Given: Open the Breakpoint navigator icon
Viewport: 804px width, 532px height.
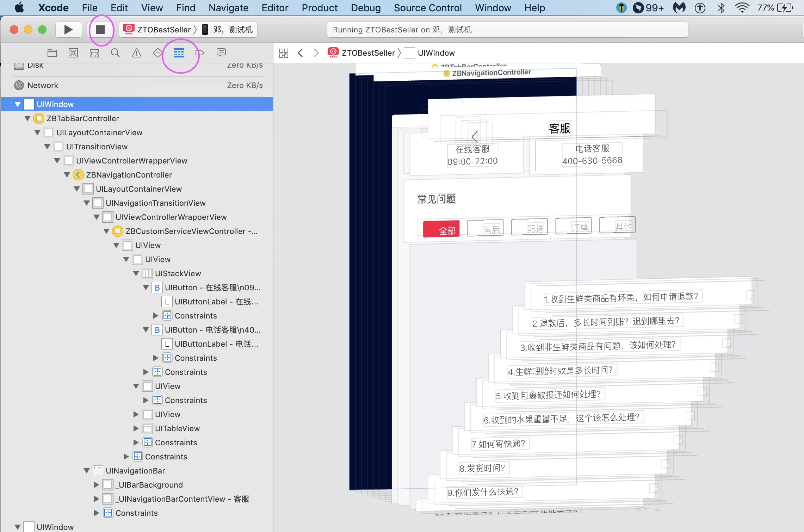Looking at the screenshot, I should pyautogui.click(x=200, y=53).
